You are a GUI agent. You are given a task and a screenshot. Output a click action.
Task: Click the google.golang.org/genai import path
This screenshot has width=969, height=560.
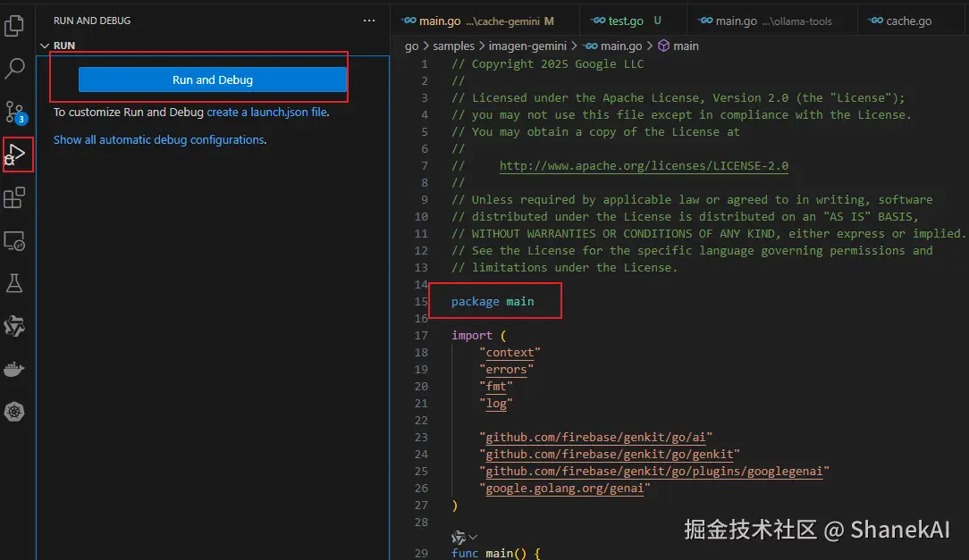565,489
